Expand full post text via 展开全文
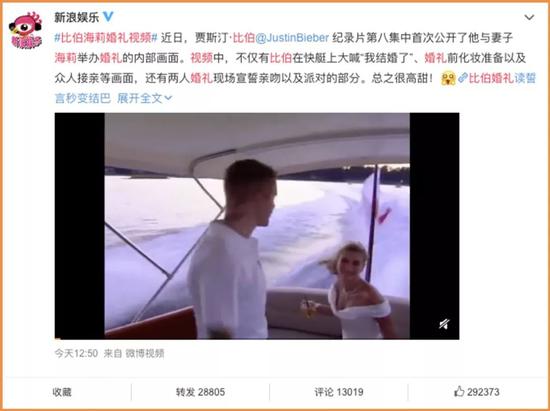 click(139, 98)
